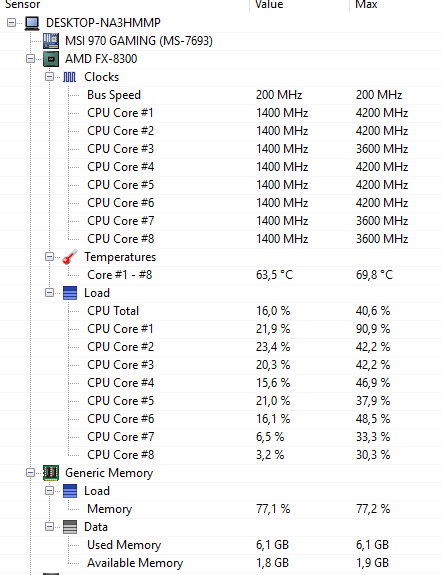
Task: Collapse the Generic Memory node
Action: coord(30,473)
